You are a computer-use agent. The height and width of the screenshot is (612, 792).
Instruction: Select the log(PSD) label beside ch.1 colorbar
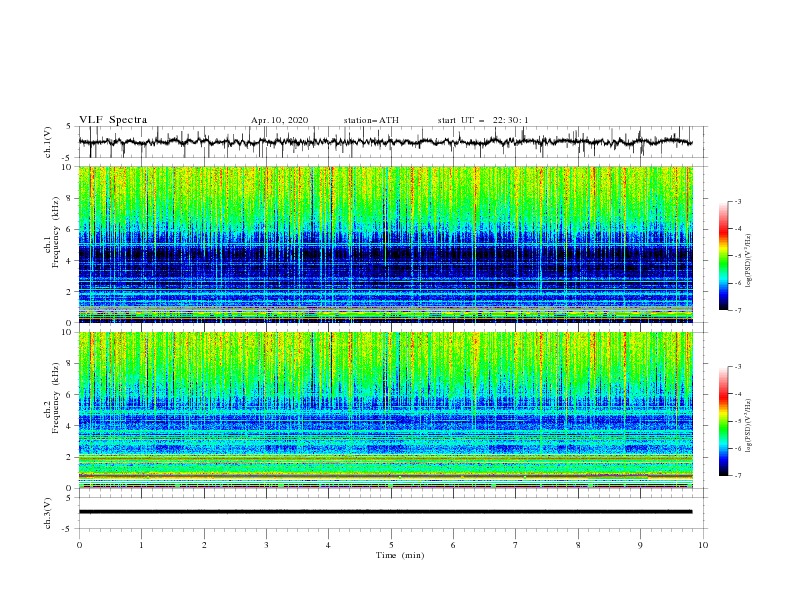748,260
